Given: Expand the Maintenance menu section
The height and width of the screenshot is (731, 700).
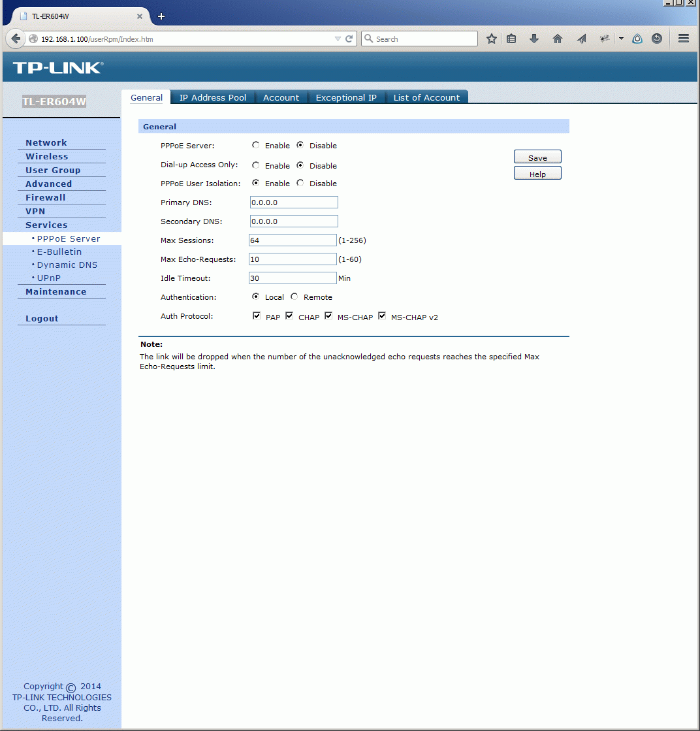Looking at the screenshot, I should (56, 291).
